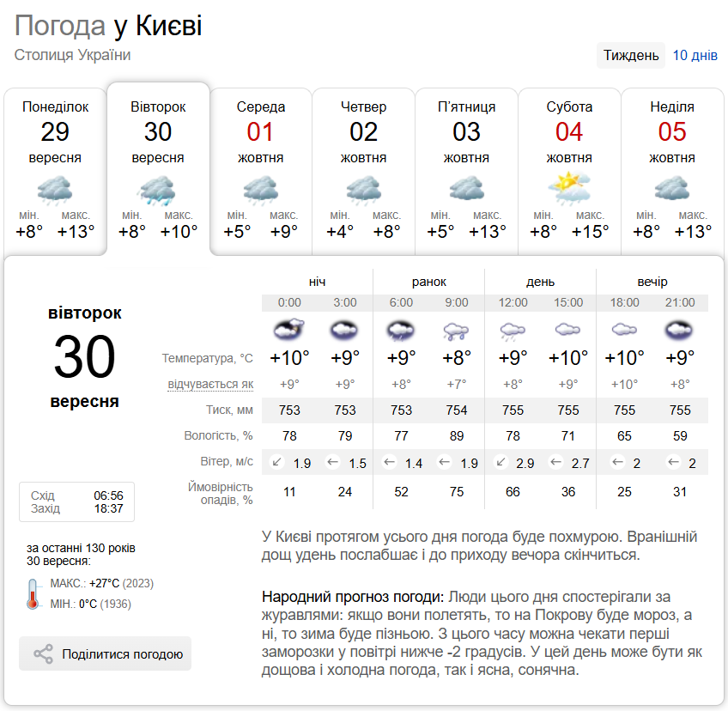The width and height of the screenshot is (728, 711).
Task: Click the 0:00 night moon cloud icon
Action: click(289, 329)
